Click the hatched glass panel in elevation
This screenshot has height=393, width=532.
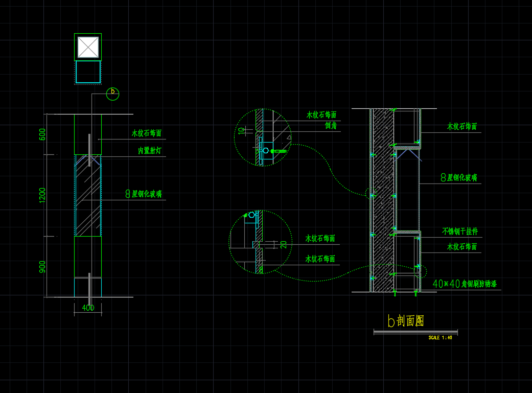click(88, 195)
